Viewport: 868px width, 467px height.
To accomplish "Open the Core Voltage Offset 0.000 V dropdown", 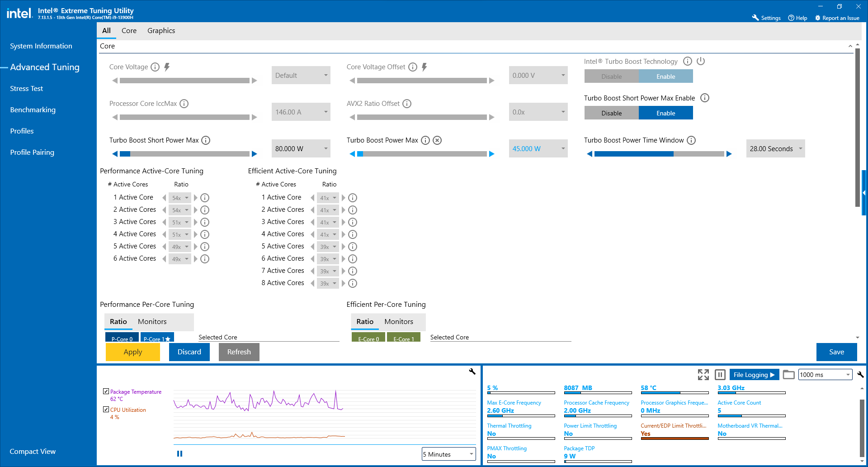I will pos(538,75).
